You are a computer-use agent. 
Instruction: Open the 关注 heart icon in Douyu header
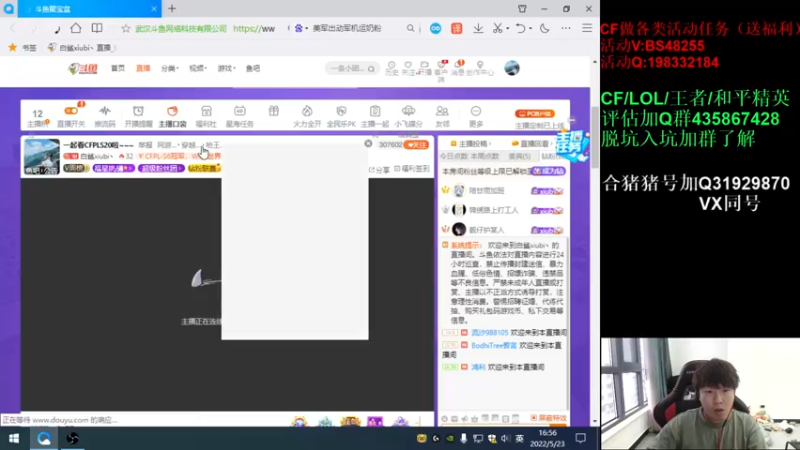408,68
